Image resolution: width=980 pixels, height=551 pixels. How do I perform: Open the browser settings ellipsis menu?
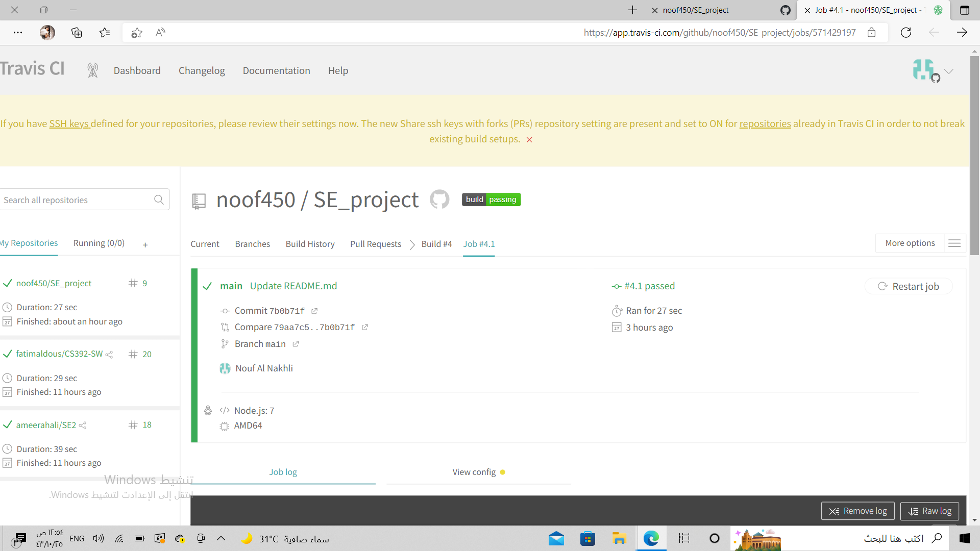tap(18, 33)
